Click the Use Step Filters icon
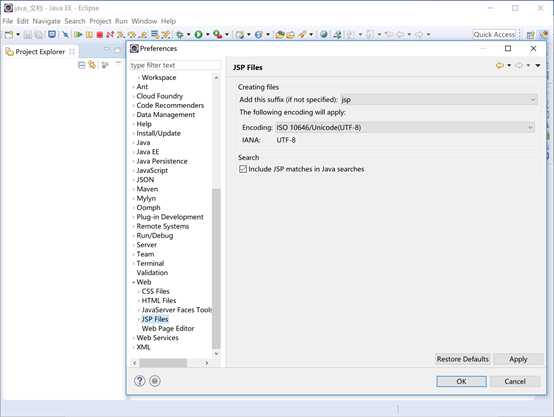 pos(166,35)
